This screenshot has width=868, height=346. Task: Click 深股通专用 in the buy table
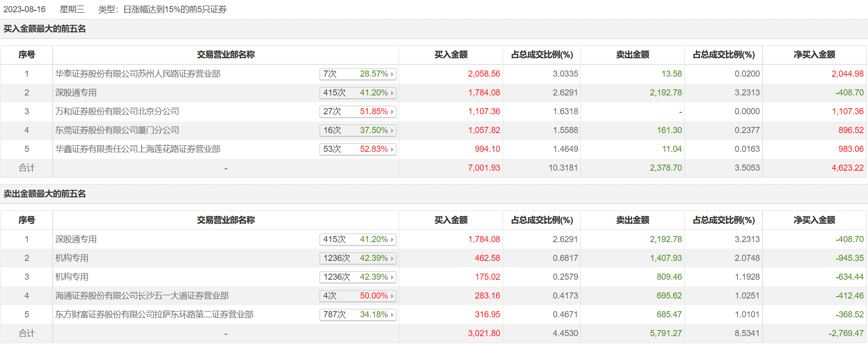point(76,93)
